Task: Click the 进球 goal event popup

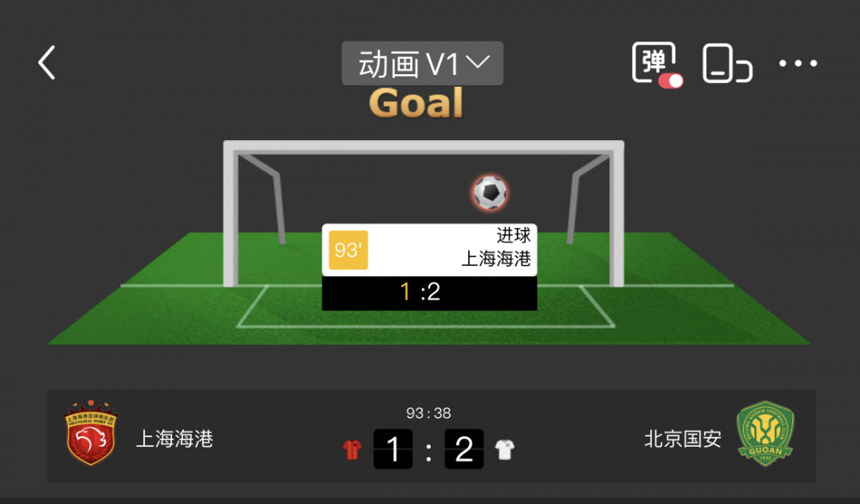Action: click(429, 249)
